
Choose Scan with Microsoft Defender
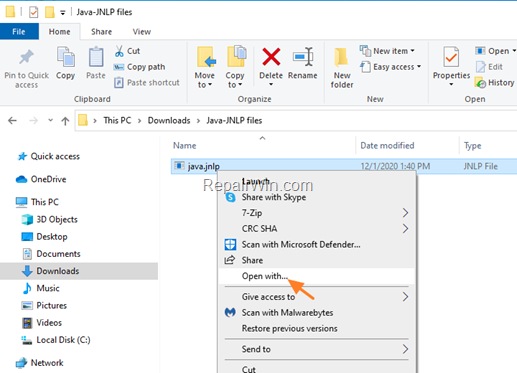pos(316,244)
